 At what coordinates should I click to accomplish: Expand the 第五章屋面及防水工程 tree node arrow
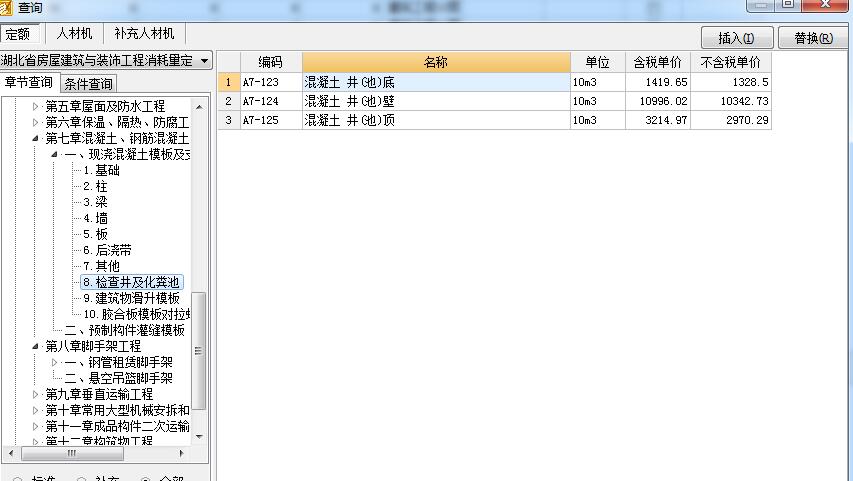35,106
